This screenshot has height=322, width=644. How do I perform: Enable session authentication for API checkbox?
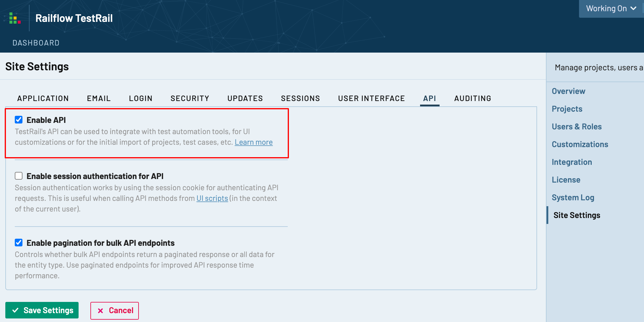tap(19, 176)
